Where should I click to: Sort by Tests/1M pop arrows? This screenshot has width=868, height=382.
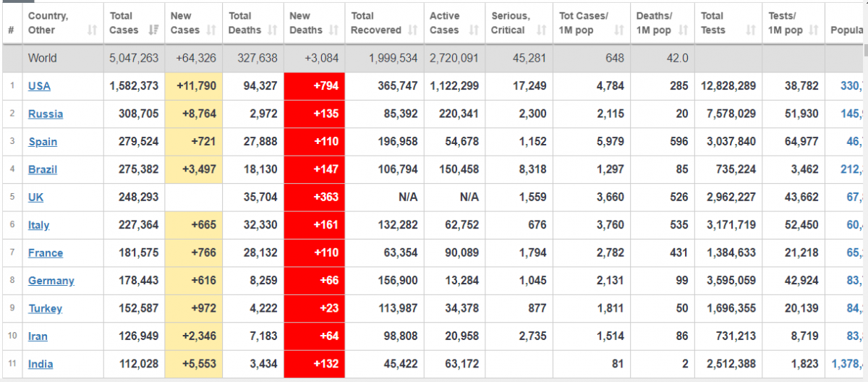click(814, 30)
